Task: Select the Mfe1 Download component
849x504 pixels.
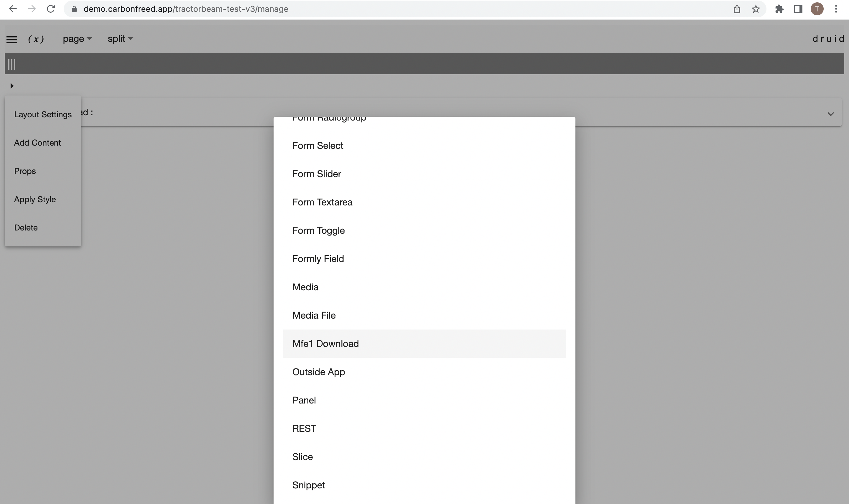Action: (x=325, y=343)
